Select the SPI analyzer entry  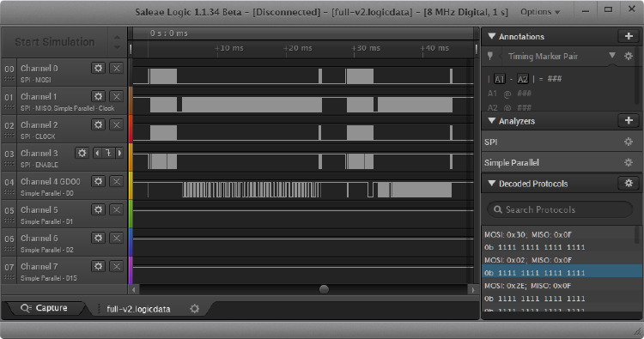point(562,142)
